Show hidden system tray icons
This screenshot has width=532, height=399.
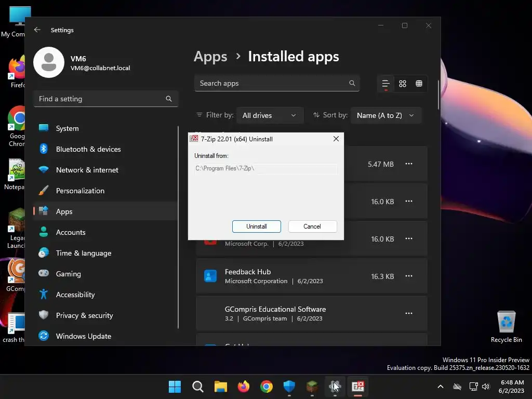[441, 387]
